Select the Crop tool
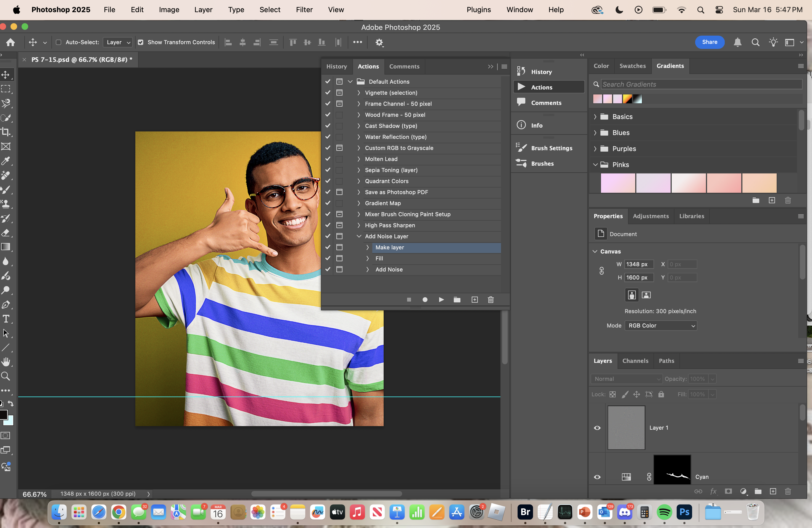Screen dimensions: 812x528 click(x=6, y=132)
